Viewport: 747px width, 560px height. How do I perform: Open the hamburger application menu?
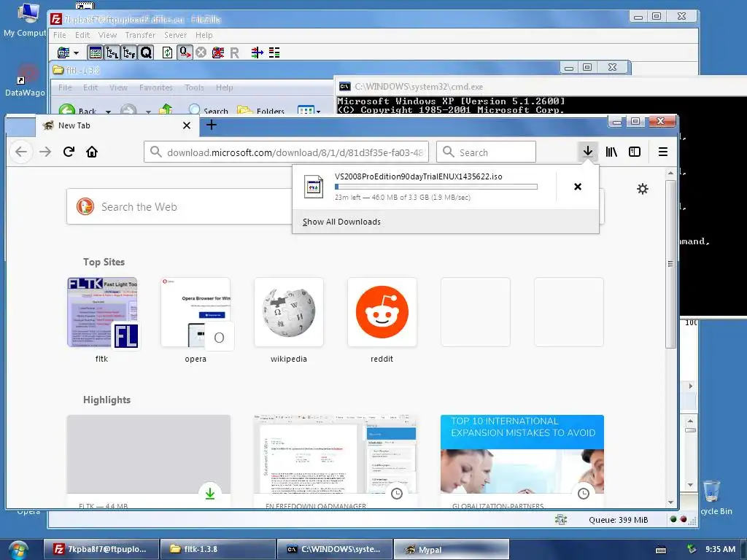662,152
